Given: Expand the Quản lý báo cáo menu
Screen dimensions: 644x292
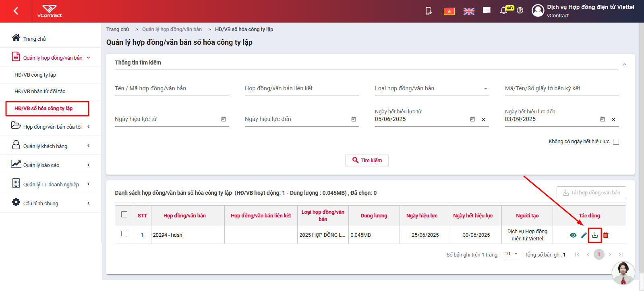Looking at the screenshot, I should (51, 165).
